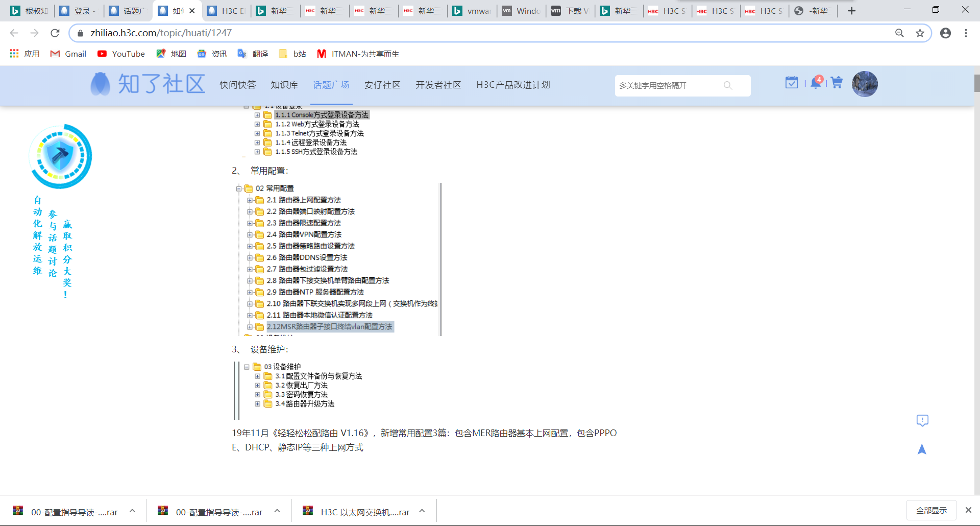Screen dimensions: 980x526
Task: Open H3C产品改进计划 navigation item
Action: 513,85
